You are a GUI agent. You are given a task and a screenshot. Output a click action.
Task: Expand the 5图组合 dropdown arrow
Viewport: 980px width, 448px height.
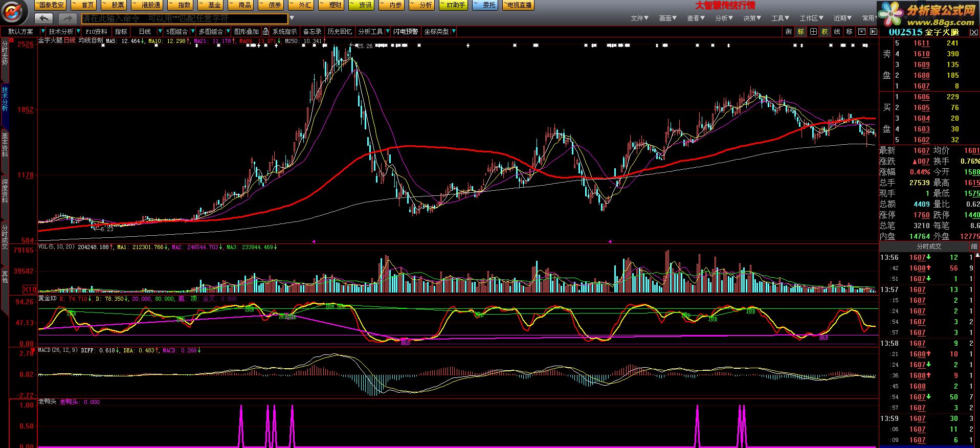(x=192, y=32)
